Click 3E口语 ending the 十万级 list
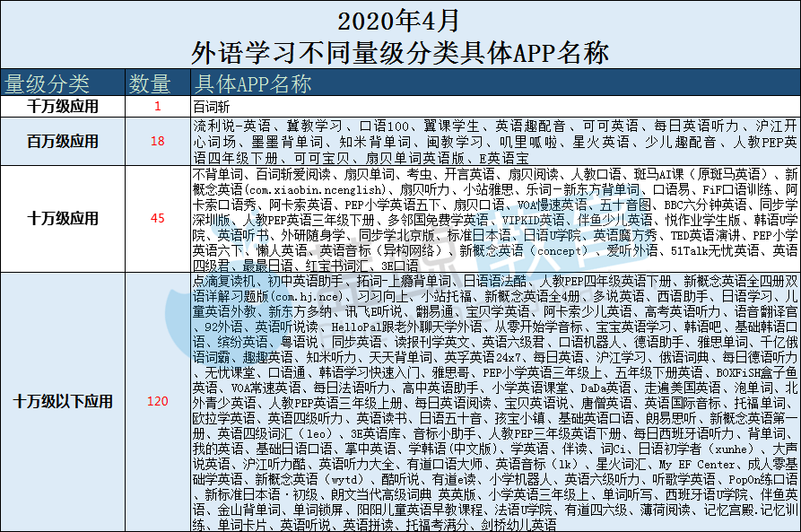Viewport: 801px width, 532px height. 373,265
